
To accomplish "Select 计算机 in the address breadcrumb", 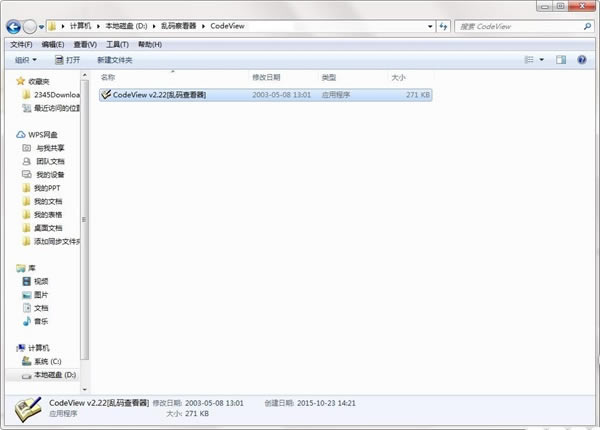I will 80,26.
